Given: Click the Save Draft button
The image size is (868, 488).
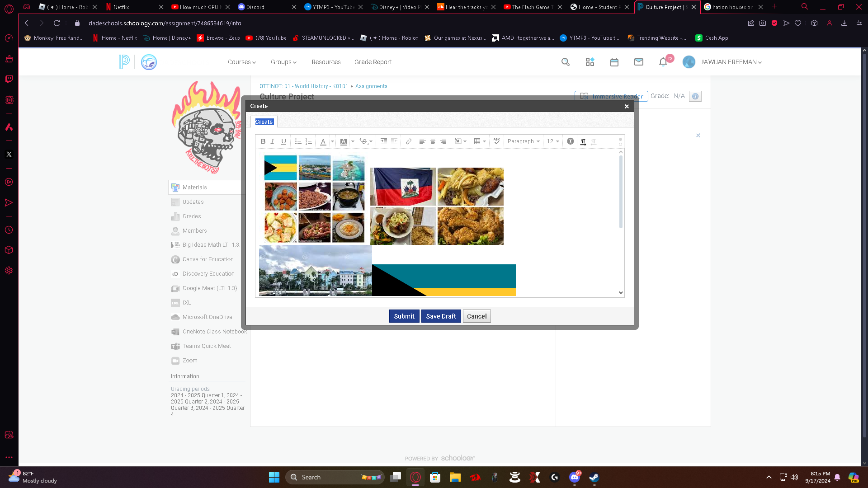Looking at the screenshot, I should pos(441,316).
